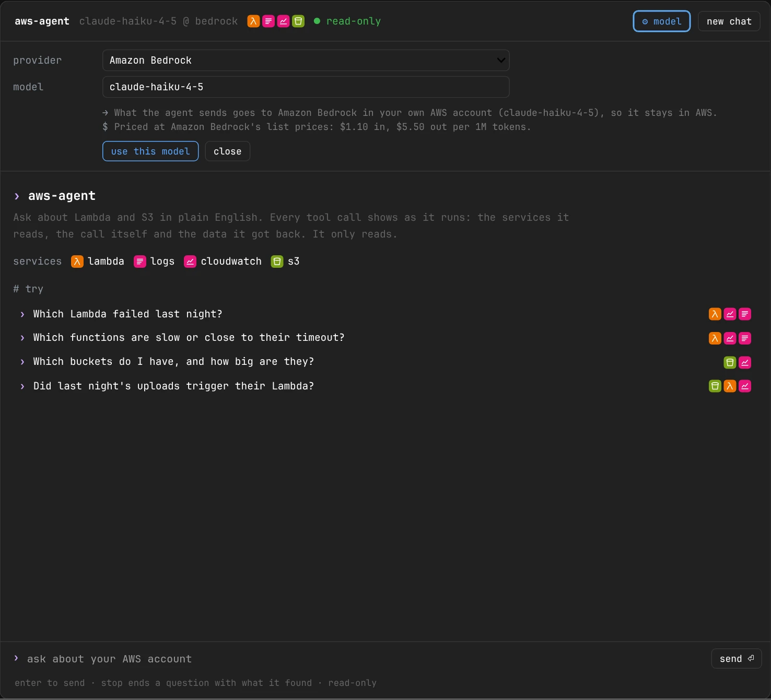Click the 'aws-agent' title in the header bar
Screen dimensions: 771x700
(x=42, y=21)
